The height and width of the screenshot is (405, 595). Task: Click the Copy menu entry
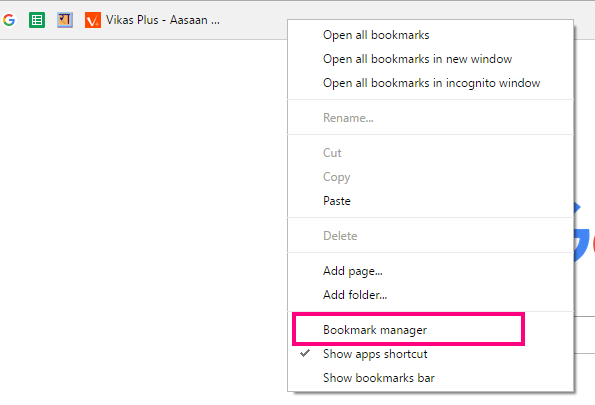[430, 176]
